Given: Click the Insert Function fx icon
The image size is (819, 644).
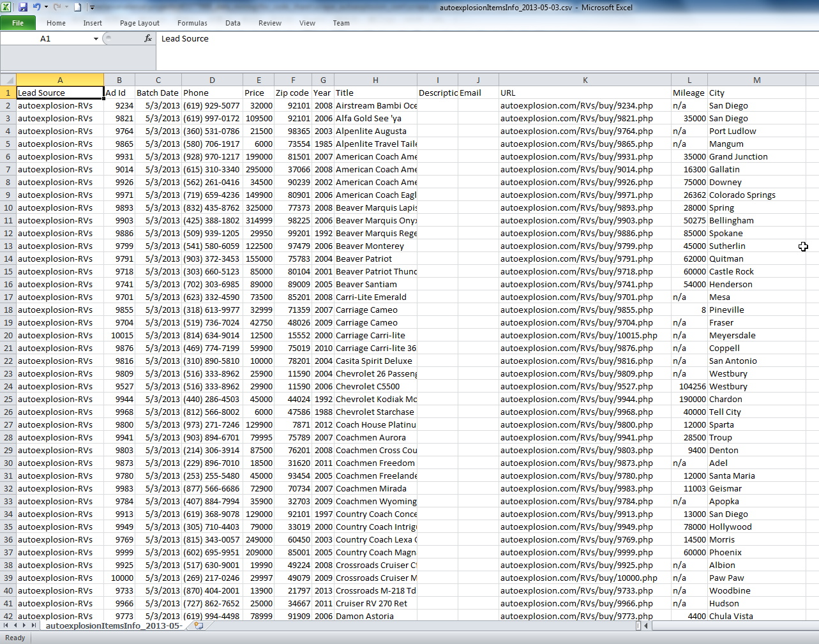Looking at the screenshot, I should coord(148,38).
